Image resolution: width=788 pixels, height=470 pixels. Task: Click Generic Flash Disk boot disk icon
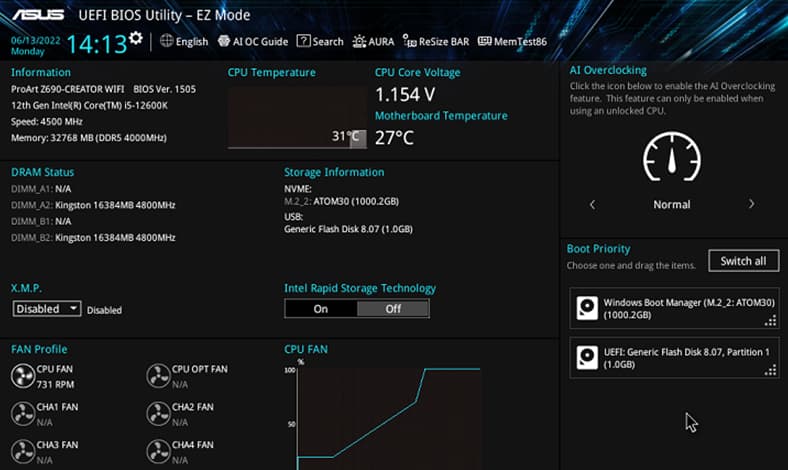pyautogui.click(x=587, y=357)
